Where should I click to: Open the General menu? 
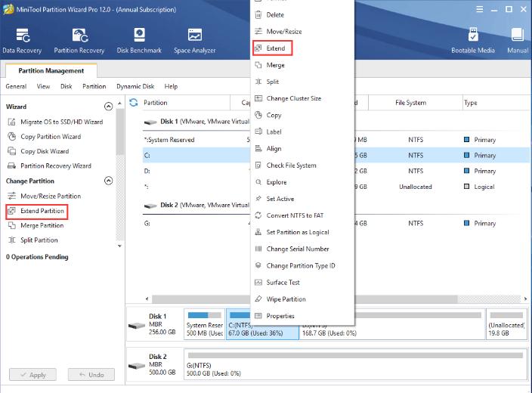(16, 86)
